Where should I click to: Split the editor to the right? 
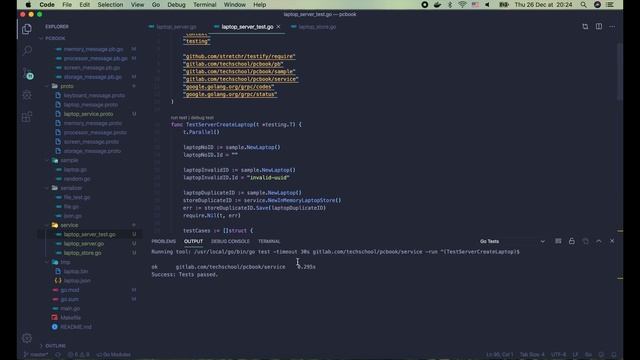pyautogui.click(x=598, y=27)
